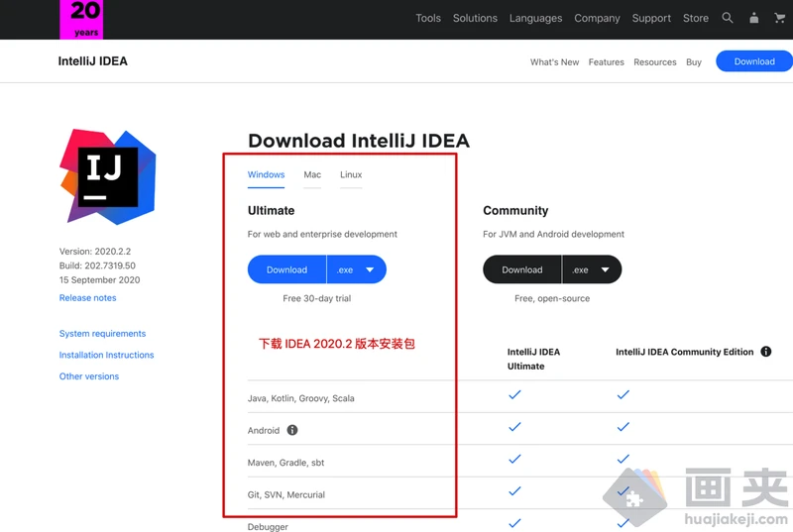The height and width of the screenshot is (532, 793).
Task: Click the blue Ultimate Download button
Action: (x=286, y=269)
